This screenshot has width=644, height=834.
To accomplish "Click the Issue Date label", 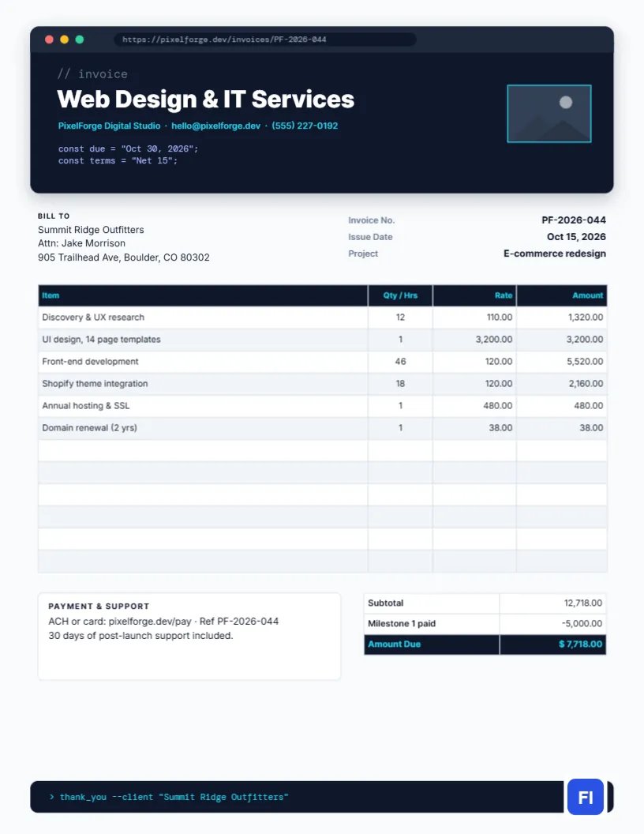I will [x=370, y=237].
